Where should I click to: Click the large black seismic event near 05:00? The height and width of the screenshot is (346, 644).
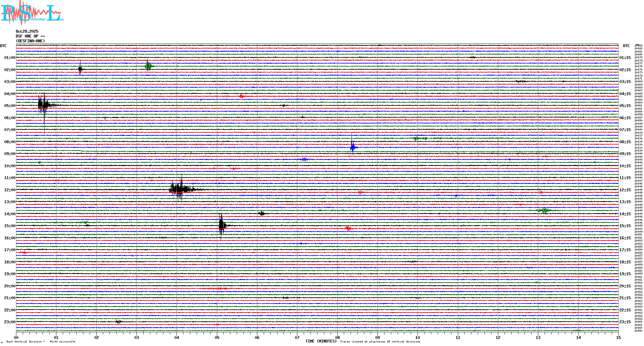[44, 105]
